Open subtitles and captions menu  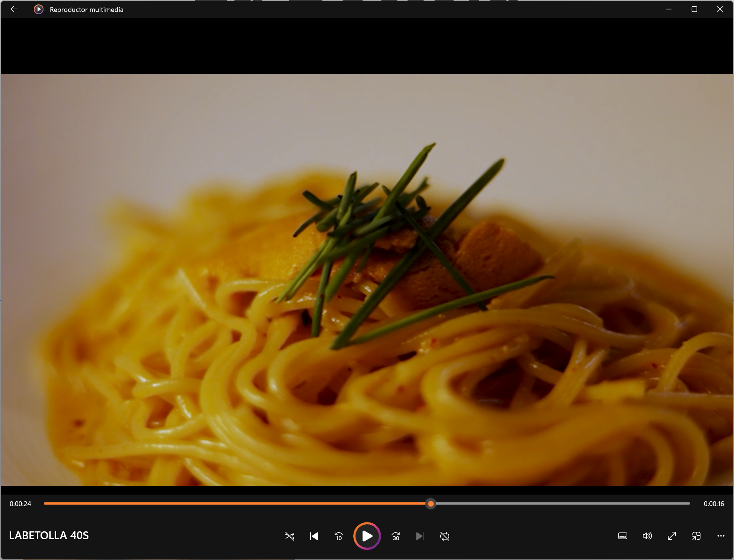[x=623, y=536]
